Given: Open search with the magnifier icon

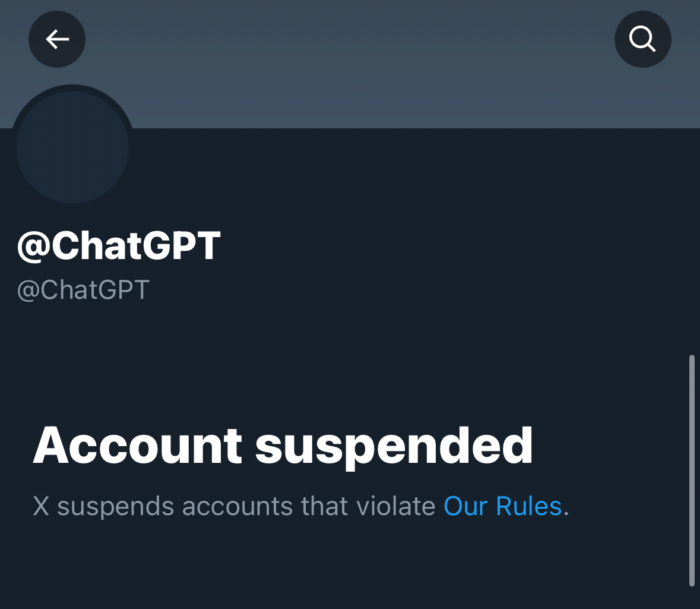Looking at the screenshot, I should click(642, 39).
